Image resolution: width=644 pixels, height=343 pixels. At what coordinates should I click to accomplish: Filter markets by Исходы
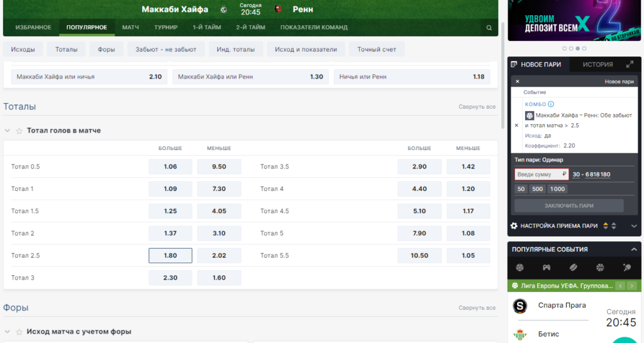click(x=23, y=49)
